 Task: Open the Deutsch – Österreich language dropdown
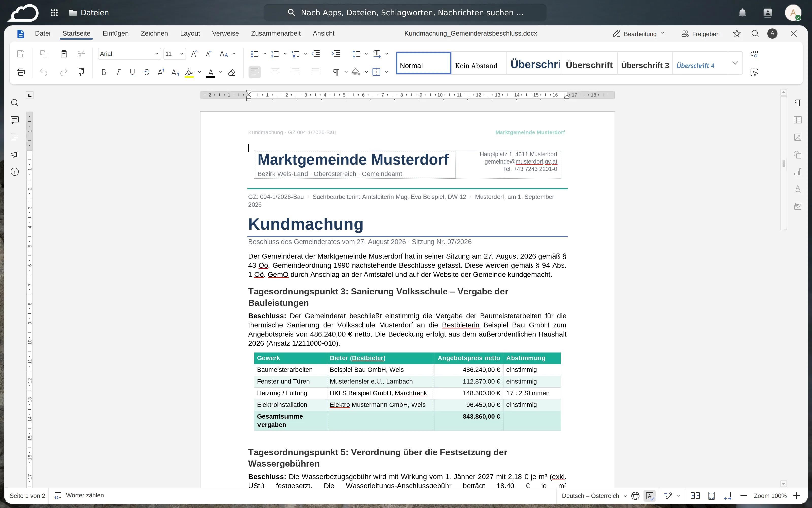[594, 496]
